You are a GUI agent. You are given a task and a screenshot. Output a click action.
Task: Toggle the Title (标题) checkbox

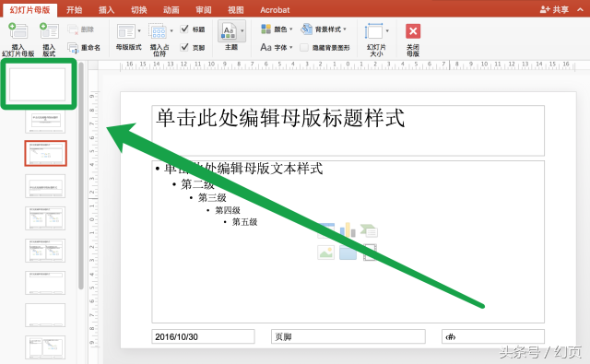(184, 29)
